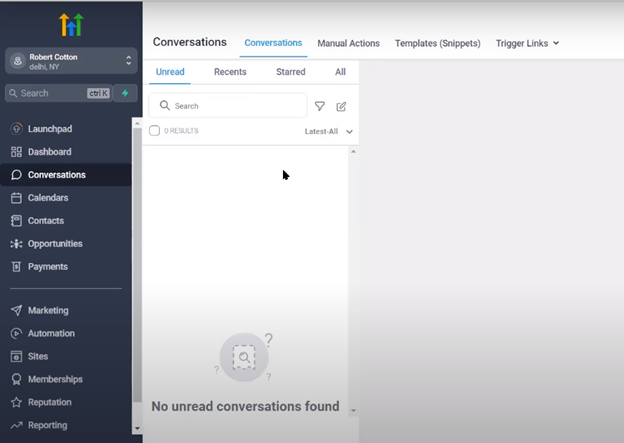Click conversation list scroll down arrow

click(x=353, y=410)
